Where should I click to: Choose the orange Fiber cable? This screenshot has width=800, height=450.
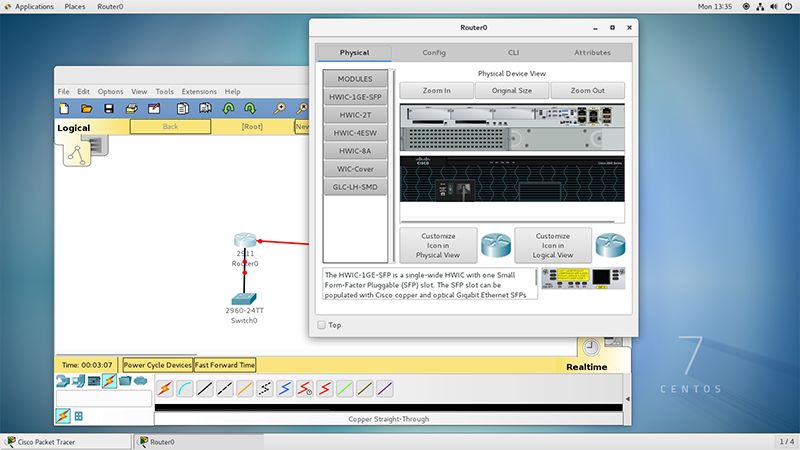click(x=245, y=389)
